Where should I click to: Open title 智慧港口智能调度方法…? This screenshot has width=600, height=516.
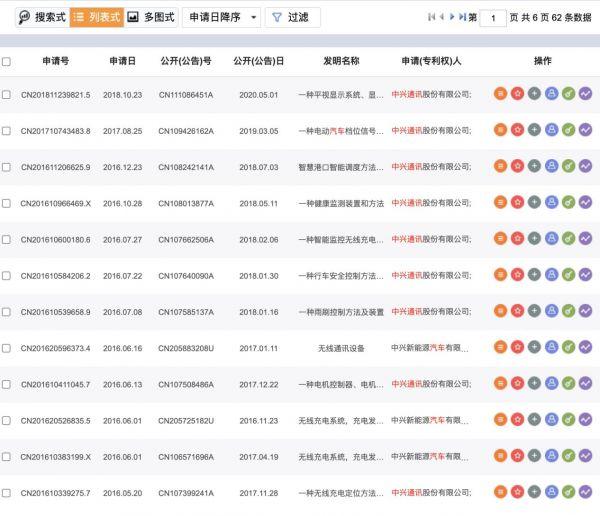pos(341,167)
